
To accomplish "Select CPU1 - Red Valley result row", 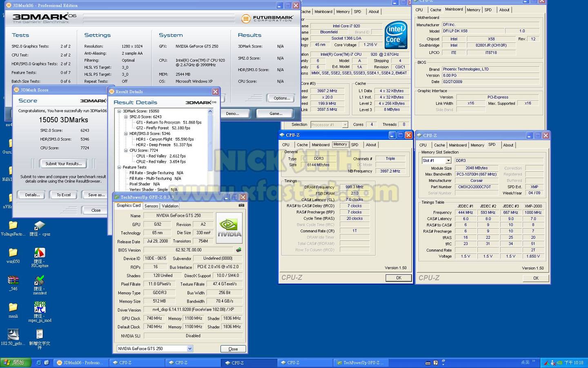I will coord(161,156).
